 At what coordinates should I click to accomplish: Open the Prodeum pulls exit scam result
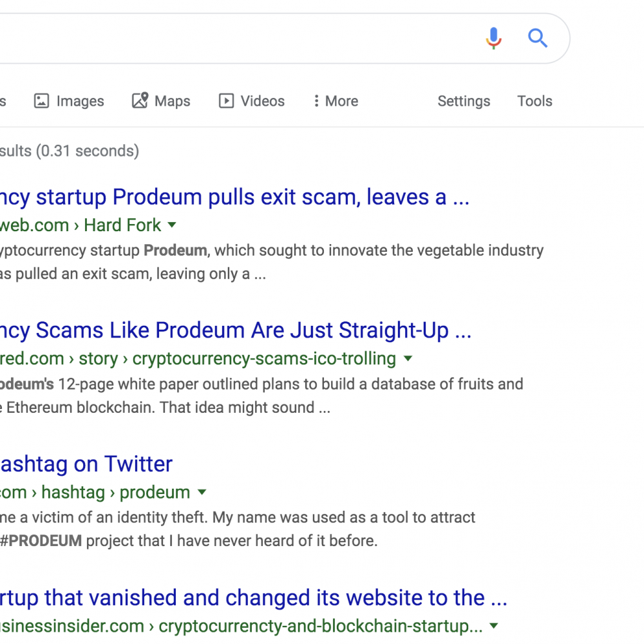[234, 197]
